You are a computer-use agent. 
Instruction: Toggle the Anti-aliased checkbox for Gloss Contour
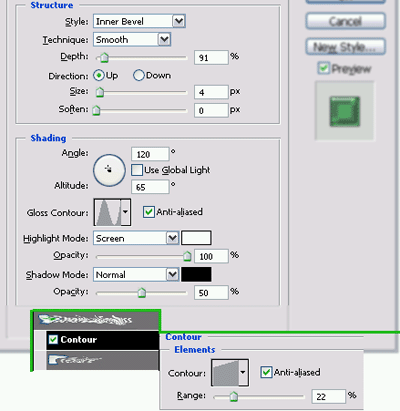[149, 212]
